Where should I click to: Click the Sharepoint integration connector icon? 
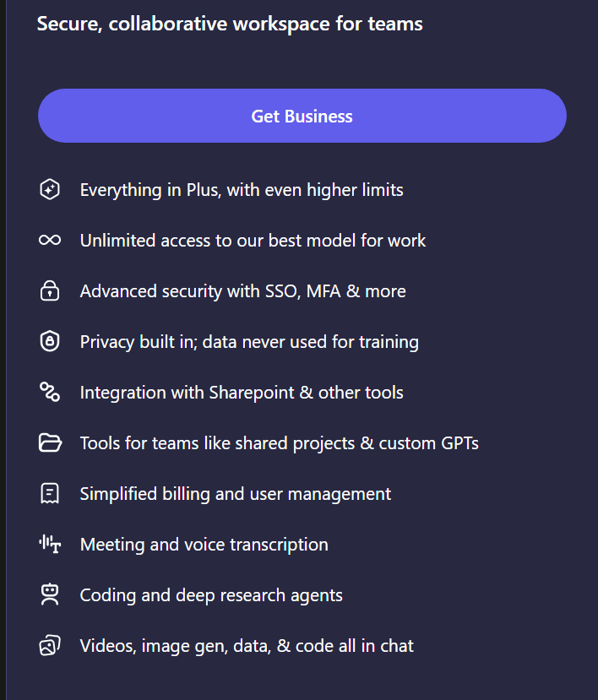tap(50, 393)
